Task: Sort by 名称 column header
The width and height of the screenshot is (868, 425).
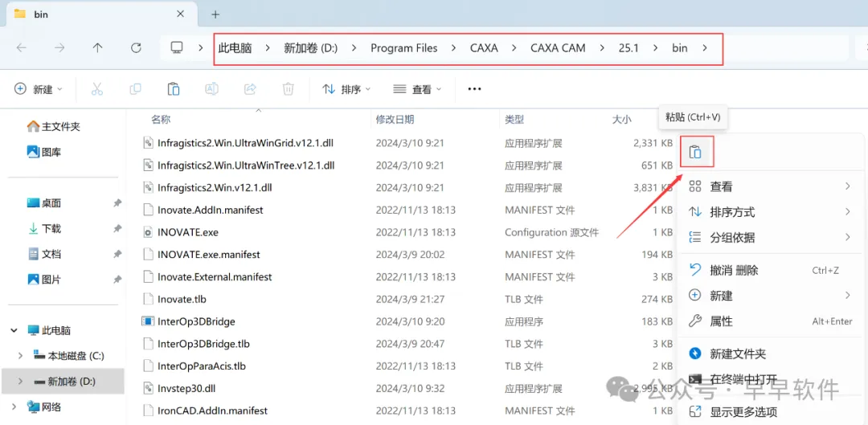Action: [x=161, y=119]
